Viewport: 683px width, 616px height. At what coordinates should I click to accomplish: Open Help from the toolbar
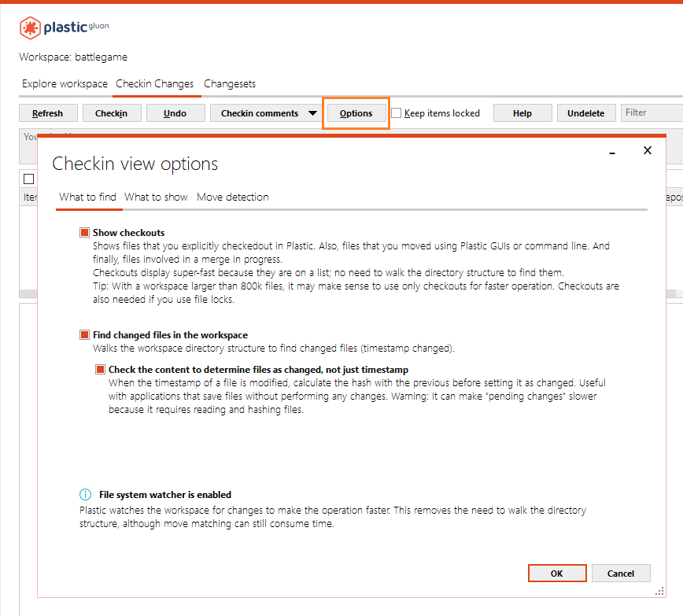pyautogui.click(x=522, y=113)
